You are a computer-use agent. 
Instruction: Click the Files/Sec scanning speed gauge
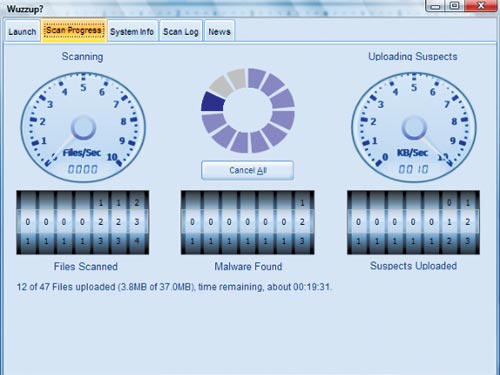click(83, 127)
